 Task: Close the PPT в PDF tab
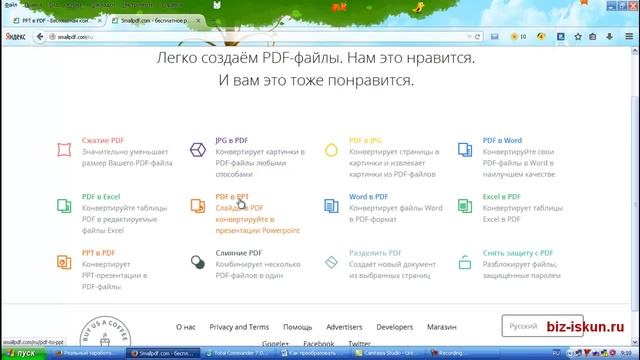pos(100,20)
